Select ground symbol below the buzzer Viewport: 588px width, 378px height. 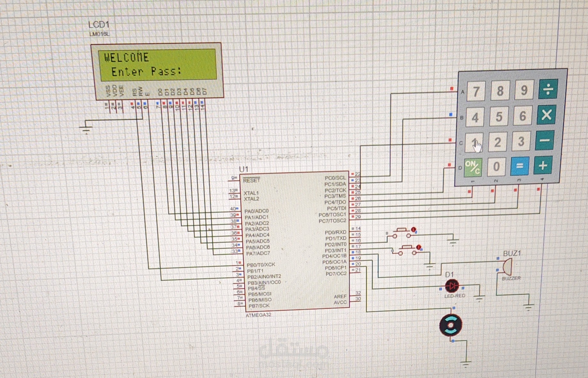pos(529,307)
